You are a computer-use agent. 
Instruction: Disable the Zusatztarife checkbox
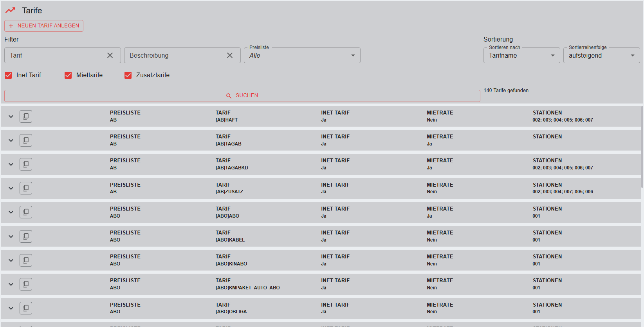coord(128,75)
